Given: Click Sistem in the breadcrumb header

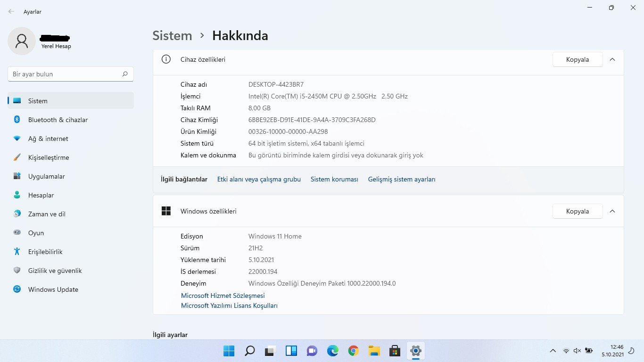Looking at the screenshot, I should pyautogui.click(x=172, y=35).
